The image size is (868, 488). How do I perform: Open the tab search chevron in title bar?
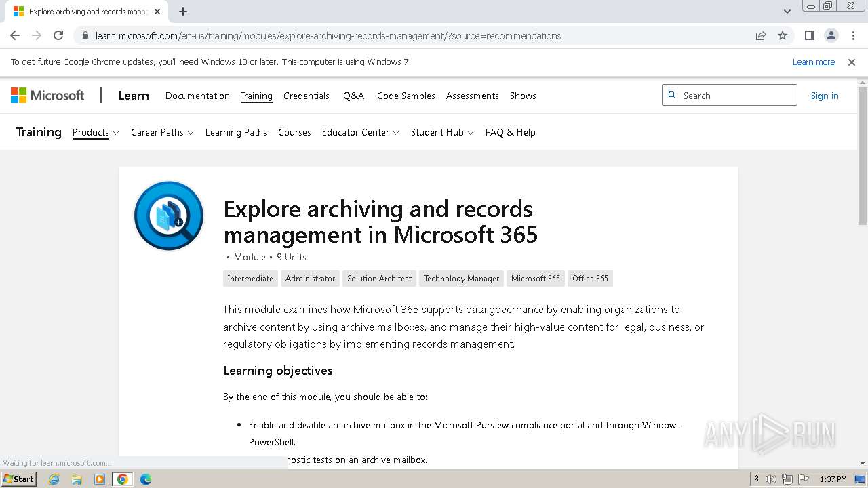click(787, 12)
